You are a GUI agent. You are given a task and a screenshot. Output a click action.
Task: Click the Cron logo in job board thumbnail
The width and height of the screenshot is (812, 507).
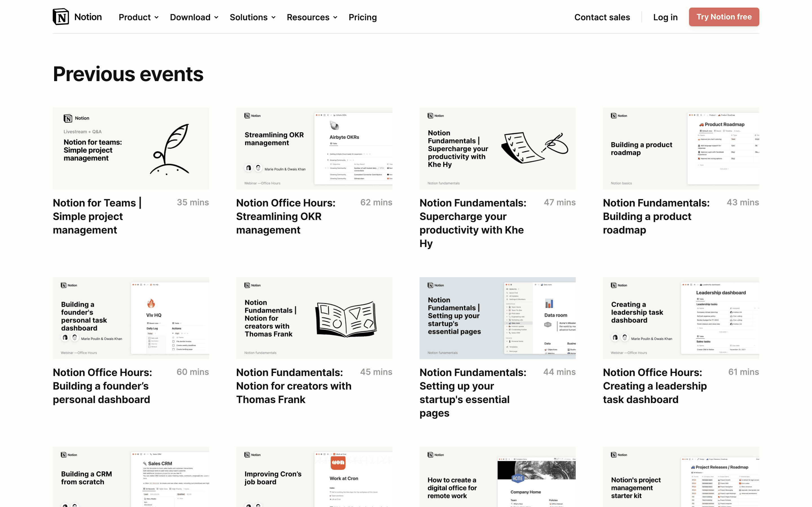(338, 462)
